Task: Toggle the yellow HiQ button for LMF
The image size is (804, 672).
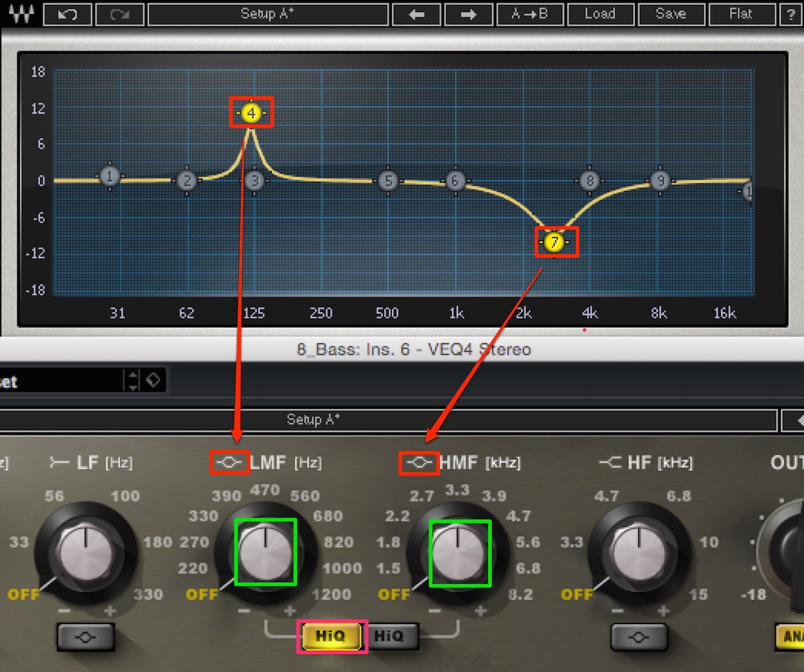Action: point(331,636)
